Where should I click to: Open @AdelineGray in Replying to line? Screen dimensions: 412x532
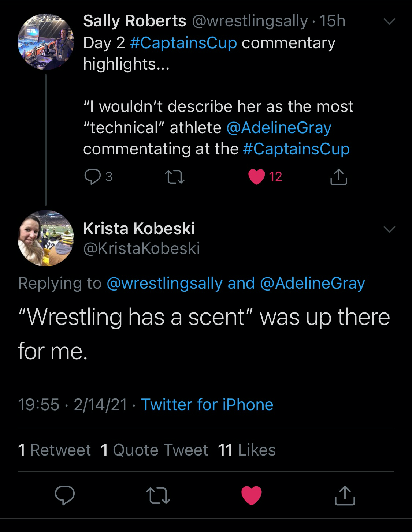coord(312,284)
